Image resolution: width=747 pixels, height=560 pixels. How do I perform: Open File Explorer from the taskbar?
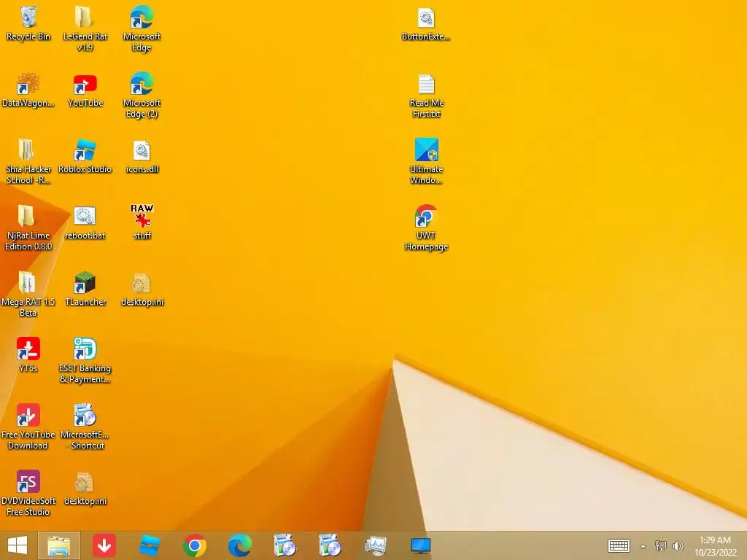(59, 545)
